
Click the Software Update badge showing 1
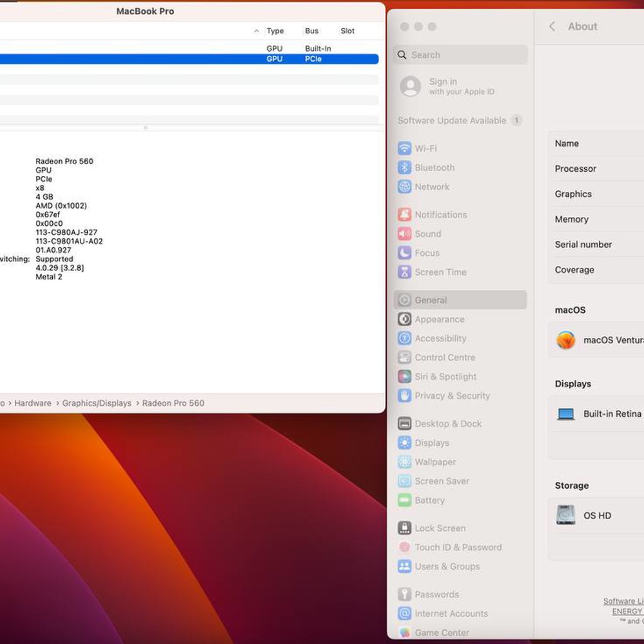(x=516, y=120)
